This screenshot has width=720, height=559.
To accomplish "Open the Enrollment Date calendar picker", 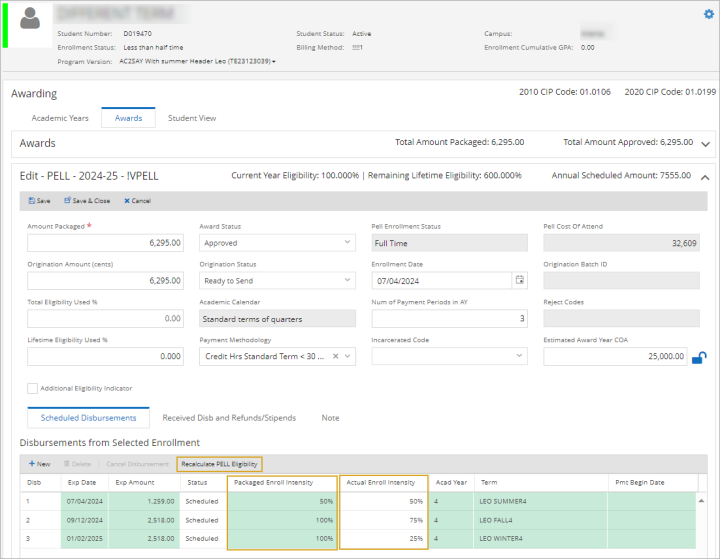I will pos(519,280).
